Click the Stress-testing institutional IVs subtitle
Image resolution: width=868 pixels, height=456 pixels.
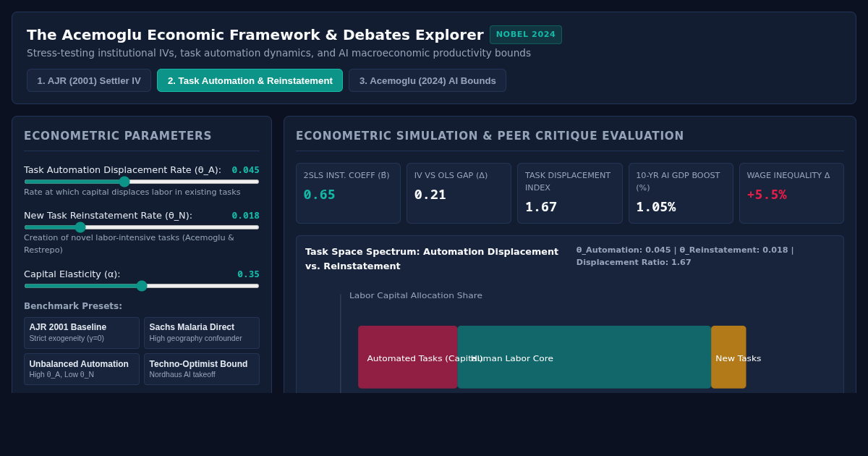click(278, 53)
